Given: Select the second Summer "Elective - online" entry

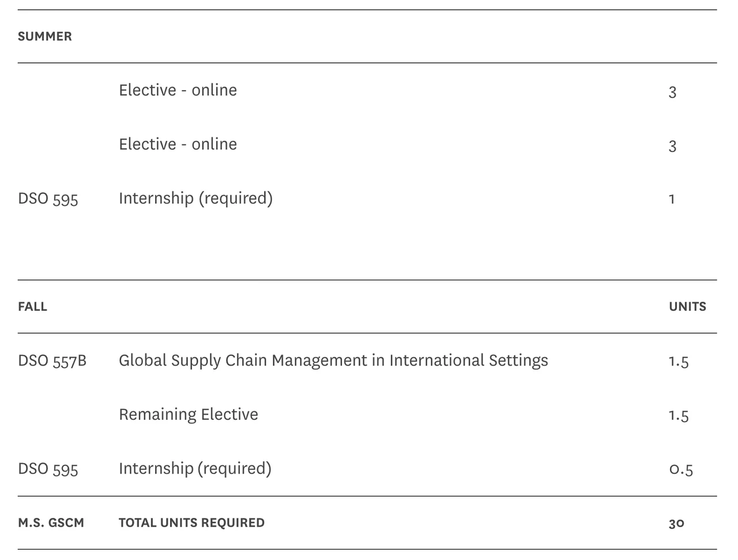Looking at the screenshot, I should [x=178, y=144].
